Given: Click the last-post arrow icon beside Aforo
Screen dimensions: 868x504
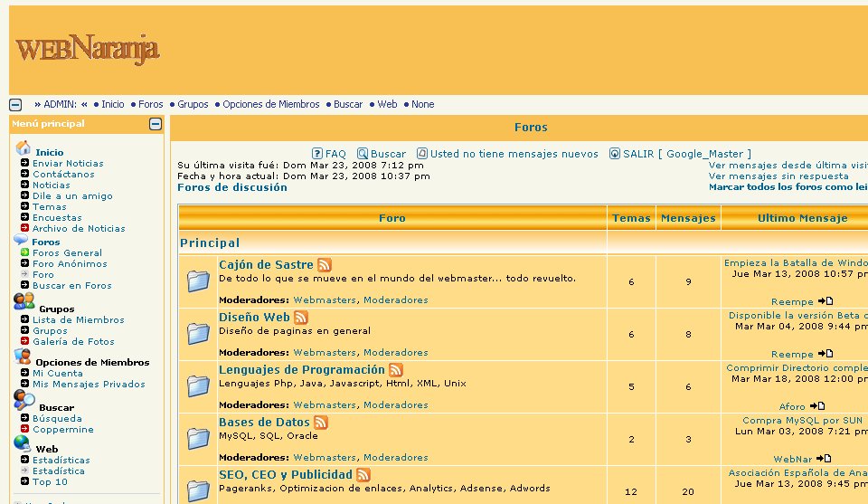Looking at the screenshot, I should 817,406.
